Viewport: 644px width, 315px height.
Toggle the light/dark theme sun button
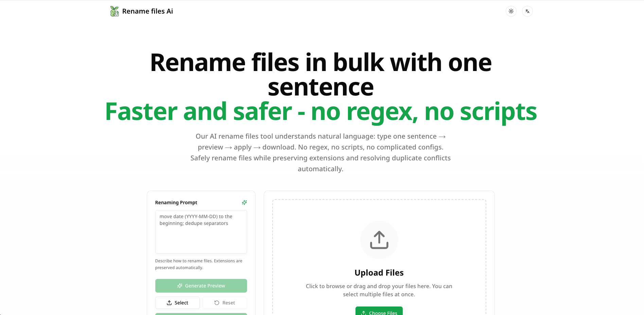(x=511, y=11)
